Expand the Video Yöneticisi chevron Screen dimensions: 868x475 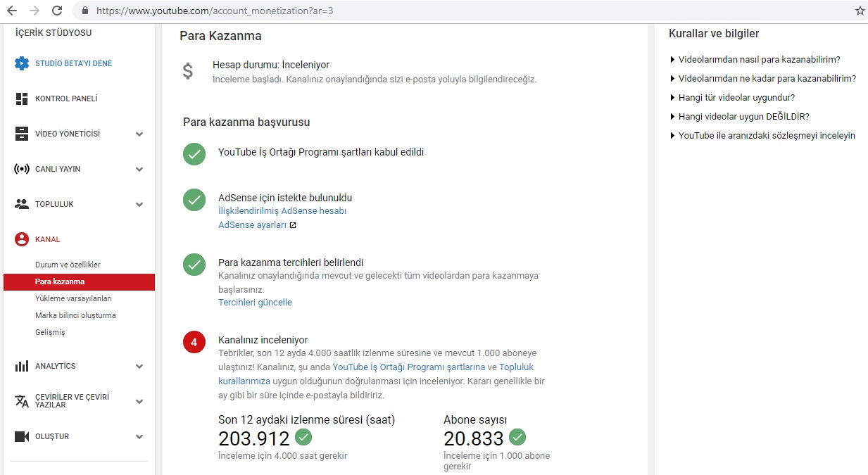click(139, 134)
